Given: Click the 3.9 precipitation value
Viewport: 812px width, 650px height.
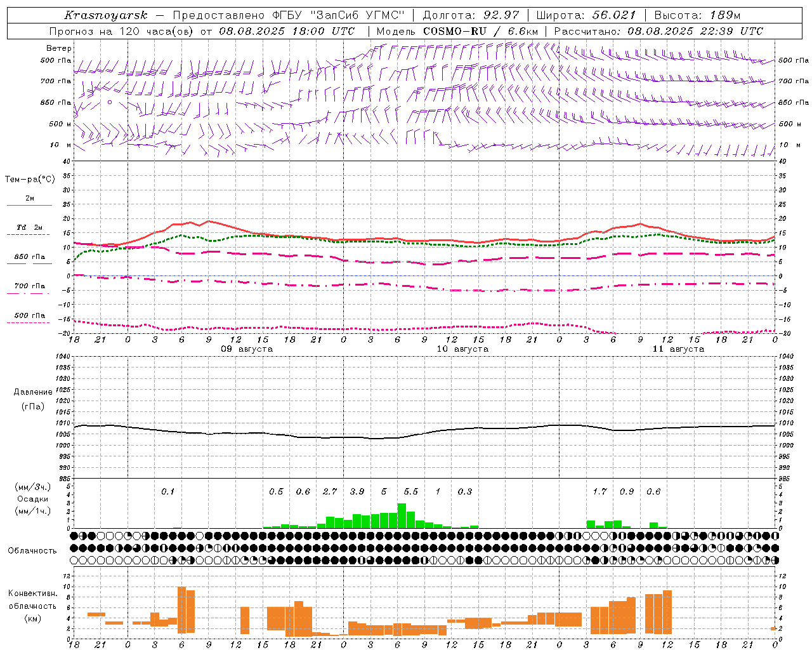Looking at the screenshot, I should point(357,492).
